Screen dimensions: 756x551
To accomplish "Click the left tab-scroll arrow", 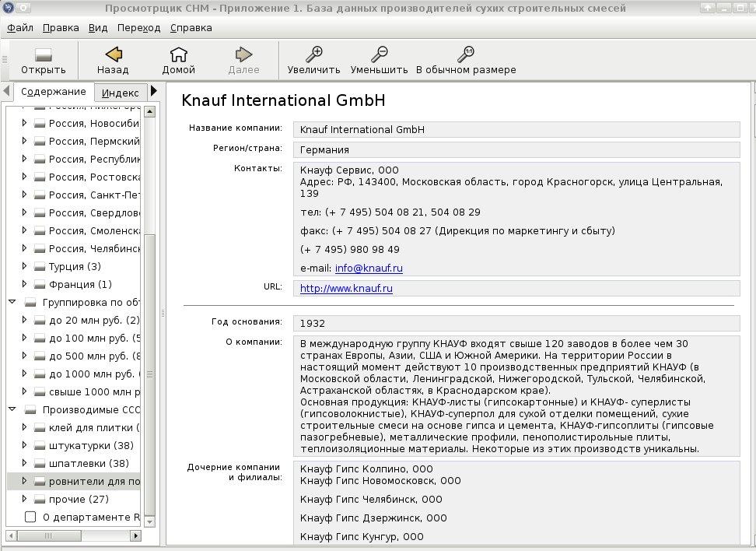I will (x=6, y=91).
